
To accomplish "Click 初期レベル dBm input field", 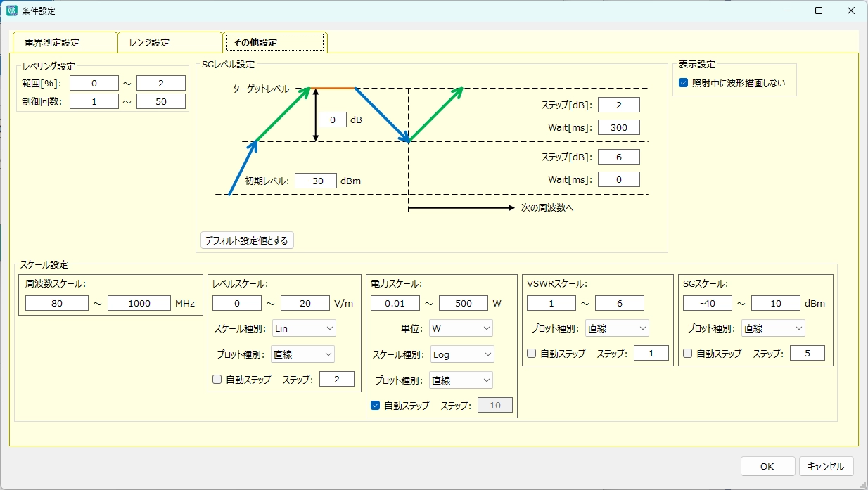I will pos(316,181).
